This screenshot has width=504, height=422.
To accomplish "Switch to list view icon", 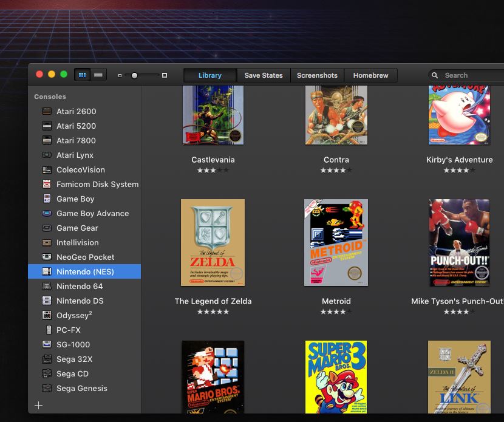I will (98, 75).
